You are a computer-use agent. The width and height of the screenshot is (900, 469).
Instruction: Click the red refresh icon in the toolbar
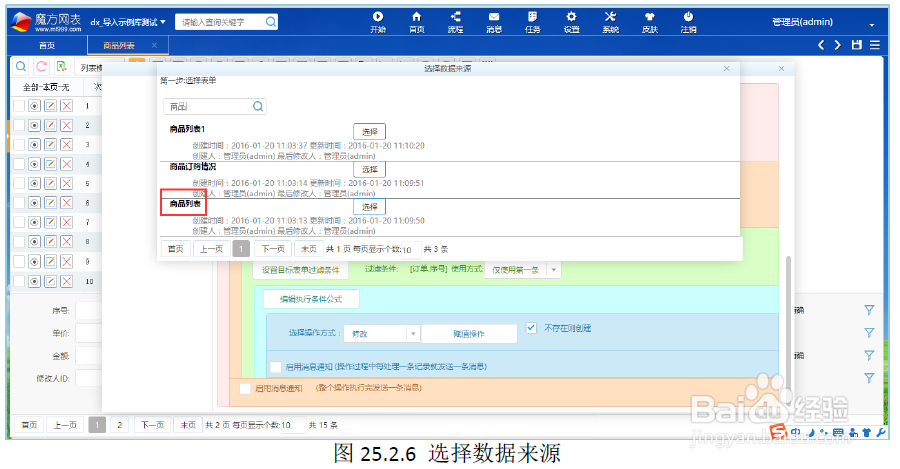41,67
